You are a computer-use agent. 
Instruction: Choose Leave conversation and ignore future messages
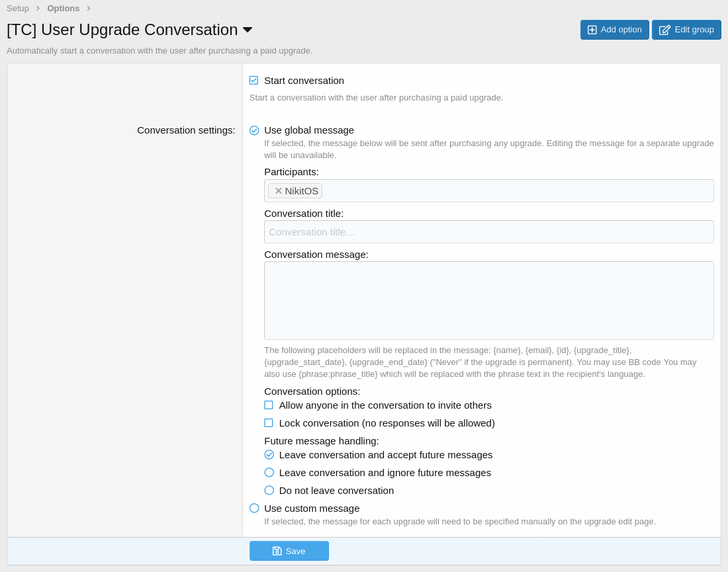[269, 473]
